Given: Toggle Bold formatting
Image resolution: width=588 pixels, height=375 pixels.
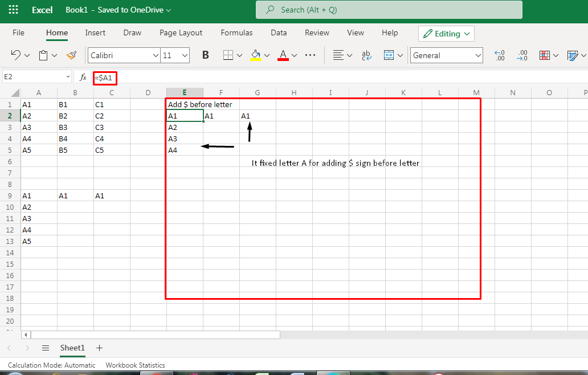Looking at the screenshot, I should pyautogui.click(x=206, y=55).
